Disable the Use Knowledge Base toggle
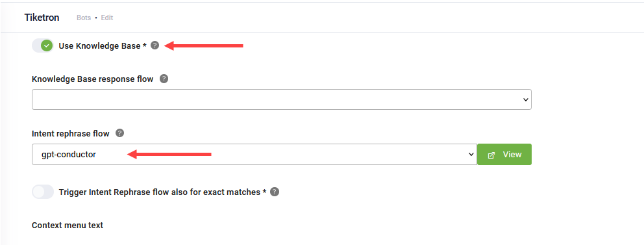The image size is (644, 245). [43, 45]
